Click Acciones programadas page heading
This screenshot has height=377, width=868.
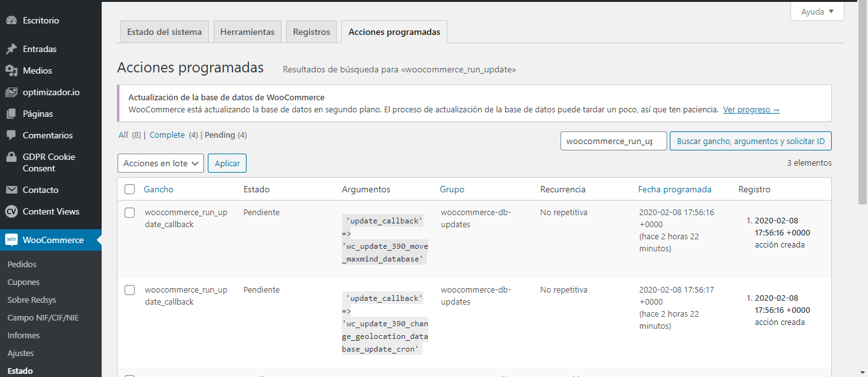pyautogui.click(x=191, y=67)
